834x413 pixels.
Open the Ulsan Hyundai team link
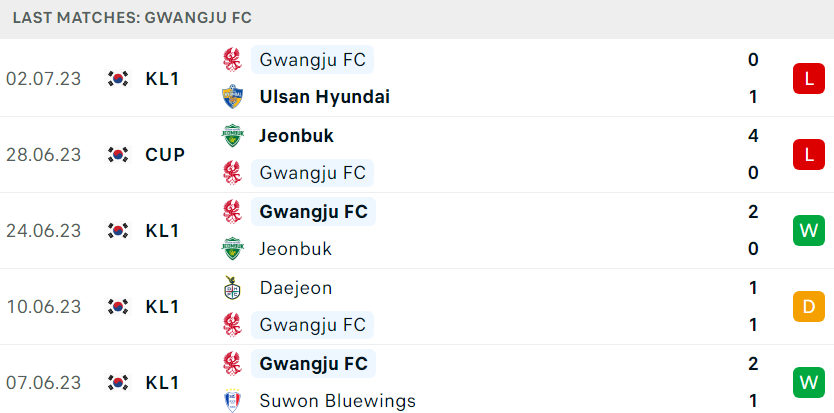(x=324, y=97)
